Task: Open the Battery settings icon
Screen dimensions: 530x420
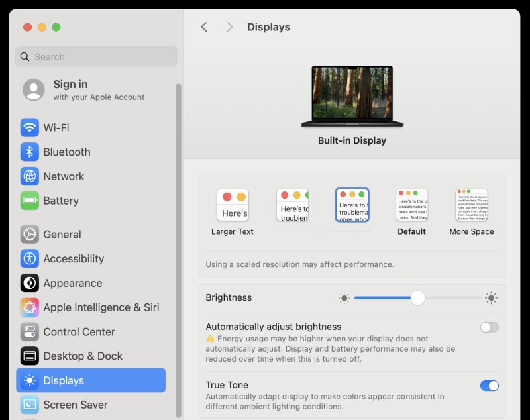Action: click(x=29, y=201)
